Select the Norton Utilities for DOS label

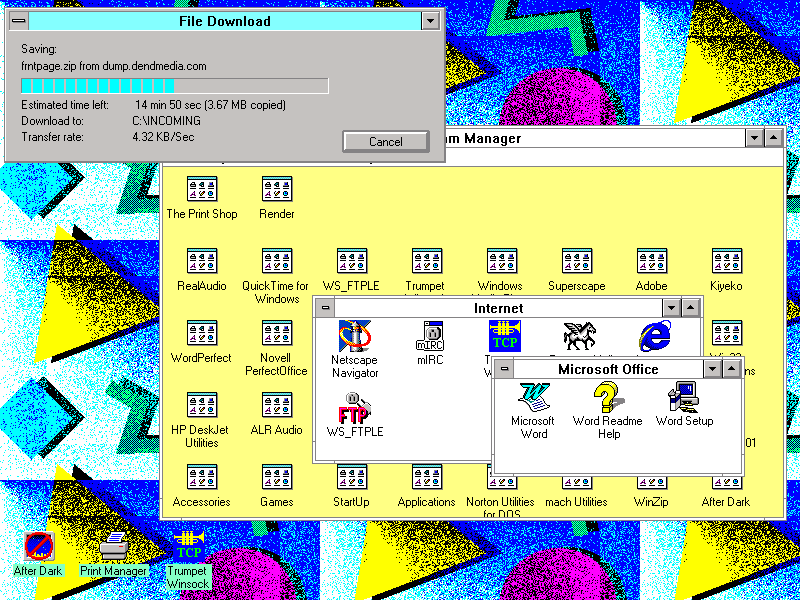pyautogui.click(x=501, y=508)
